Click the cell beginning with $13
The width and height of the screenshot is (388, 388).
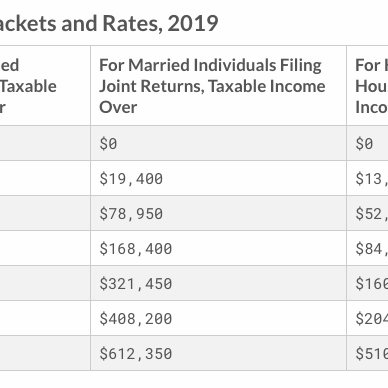tap(367, 178)
